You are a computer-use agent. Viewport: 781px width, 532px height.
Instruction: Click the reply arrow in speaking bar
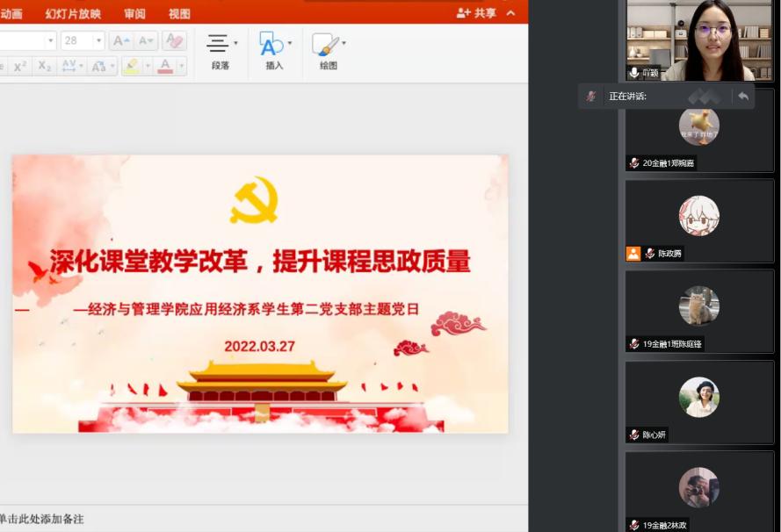tap(743, 96)
